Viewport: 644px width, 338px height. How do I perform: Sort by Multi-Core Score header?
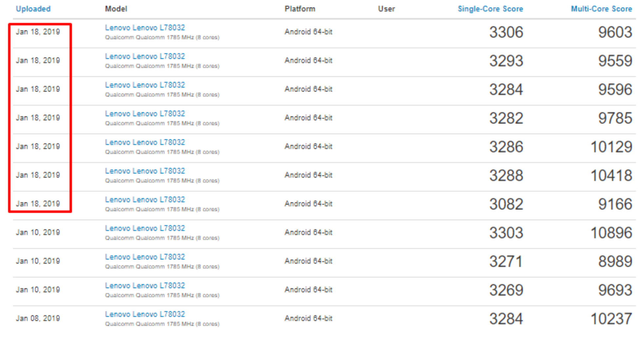tap(601, 9)
